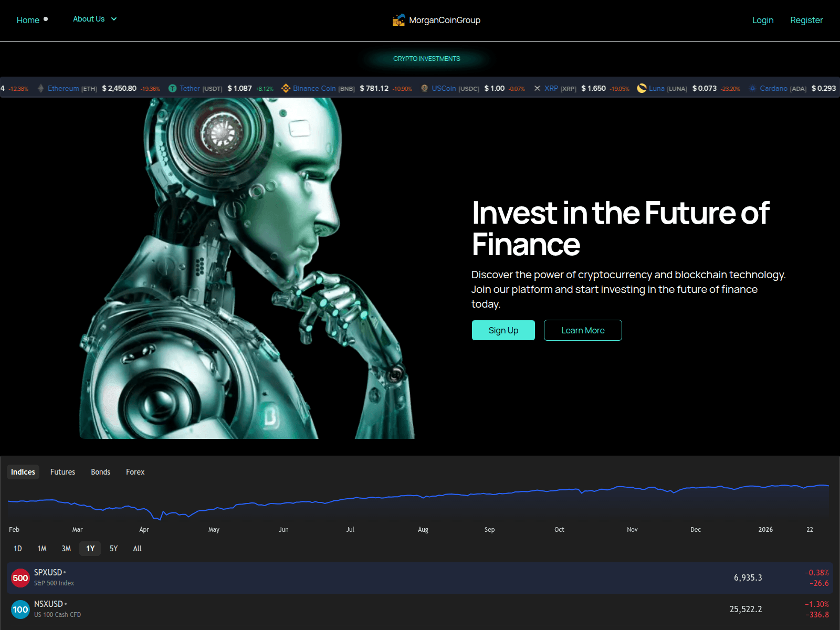Screen dimensions: 840x630
Task: Click the Sign Up button
Action: [x=503, y=330]
